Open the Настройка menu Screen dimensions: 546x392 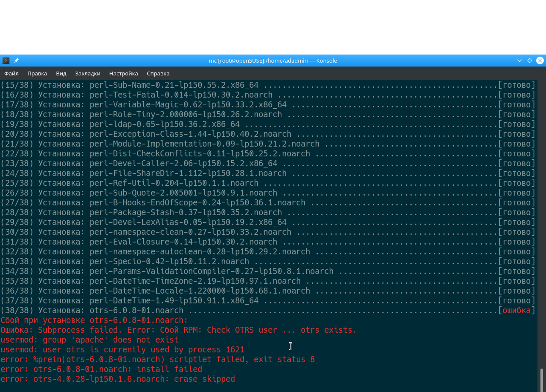click(124, 73)
